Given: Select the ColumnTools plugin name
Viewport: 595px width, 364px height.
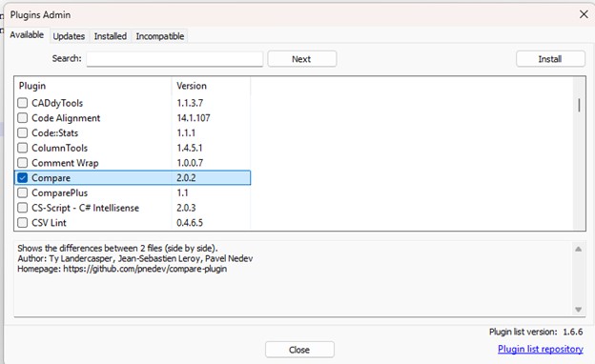Looking at the screenshot, I should [59, 148].
